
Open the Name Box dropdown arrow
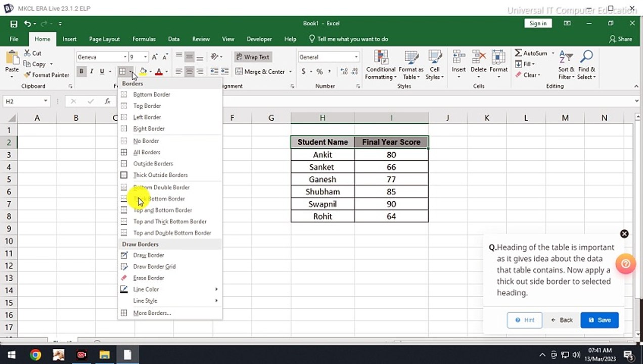click(x=45, y=101)
